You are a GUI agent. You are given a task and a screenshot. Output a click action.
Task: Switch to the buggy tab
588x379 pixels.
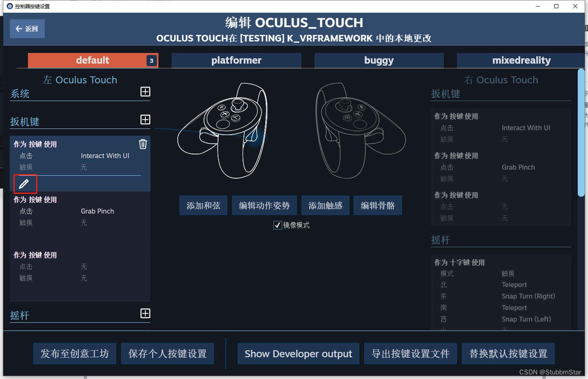pos(379,60)
